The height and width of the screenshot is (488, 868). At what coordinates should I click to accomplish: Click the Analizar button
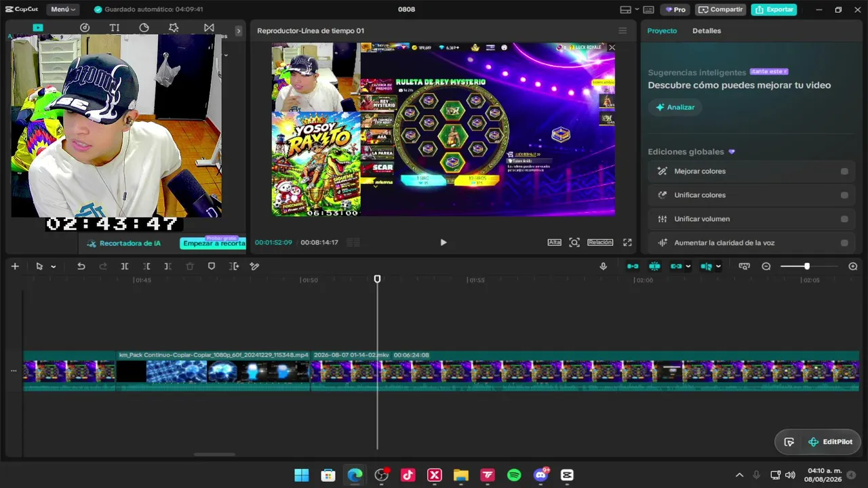675,107
